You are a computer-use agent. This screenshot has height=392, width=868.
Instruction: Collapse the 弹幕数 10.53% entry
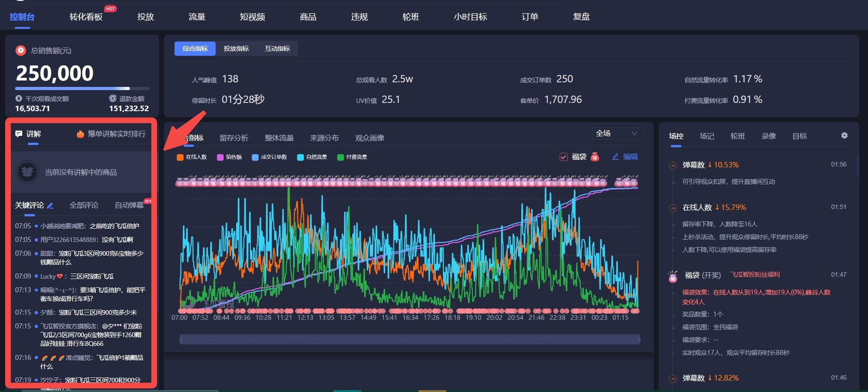point(672,166)
